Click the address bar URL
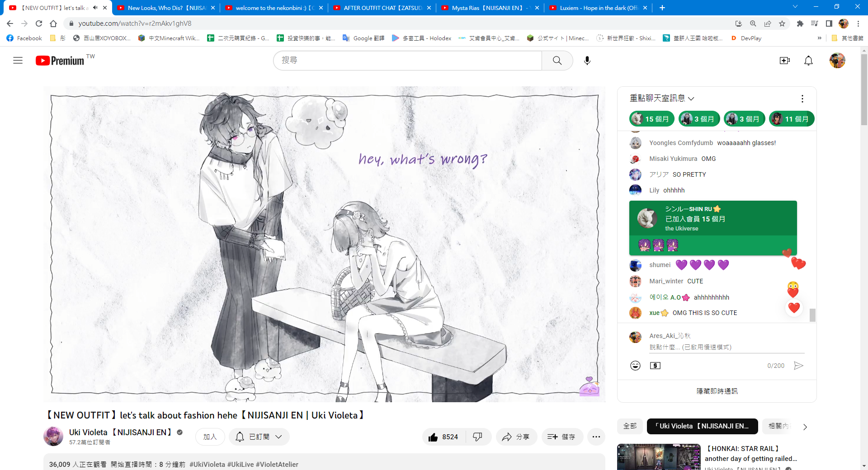The height and width of the screenshot is (470, 868). tap(135, 23)
